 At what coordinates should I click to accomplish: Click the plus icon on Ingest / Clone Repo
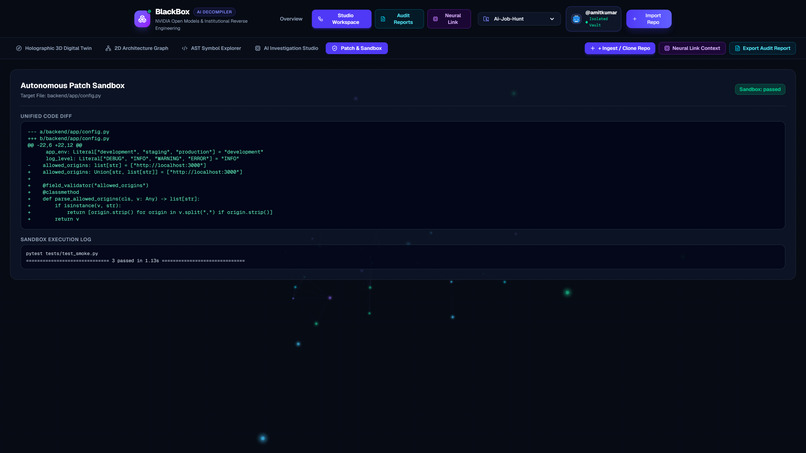tap(593, 48)
